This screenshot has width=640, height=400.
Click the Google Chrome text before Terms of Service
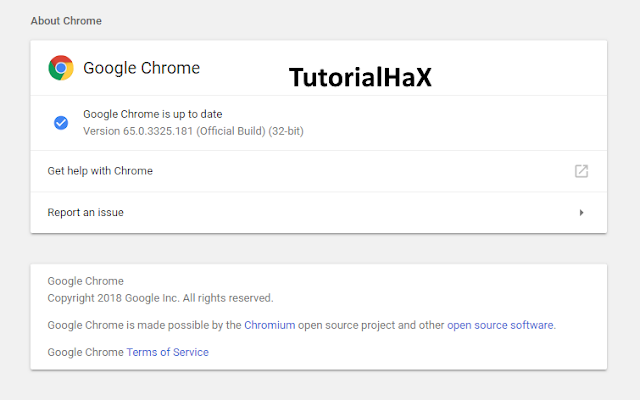pos(85,352)
